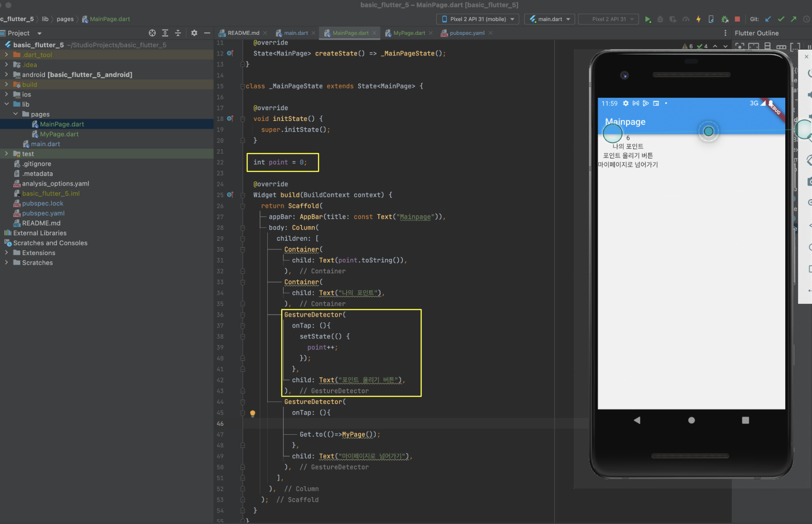Run the app with green play button
This screenshot has width=812, height=524.
[x=648, y=19]
